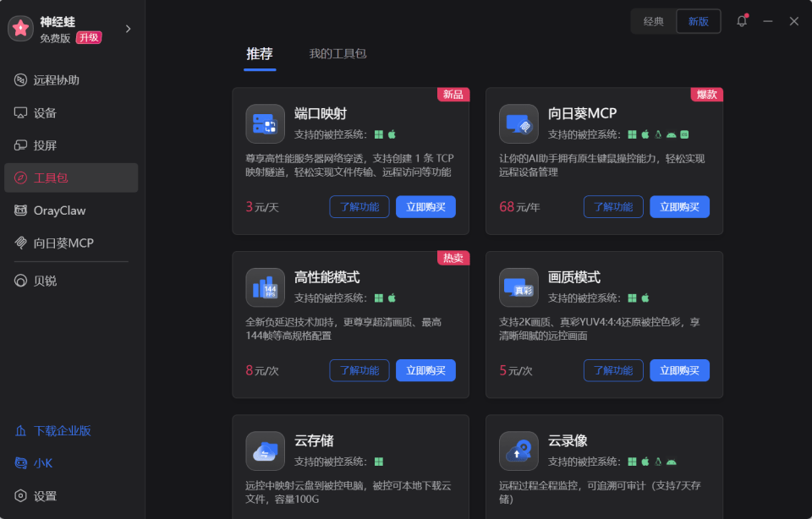Screen dimensions: 812x519
Task: Click the 5元/次 price text
Action: [x=516, y=370]
